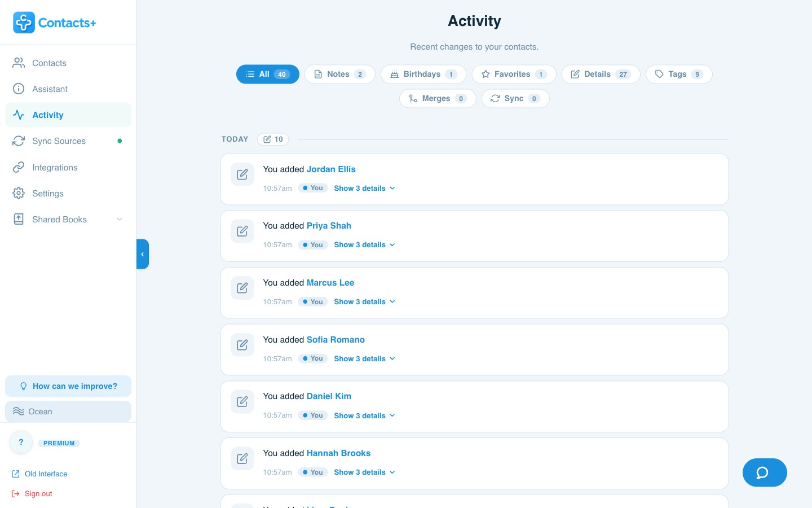The image size is (812, 508).
Task: Open Priya Shah contact link
Action: (329, 226)
